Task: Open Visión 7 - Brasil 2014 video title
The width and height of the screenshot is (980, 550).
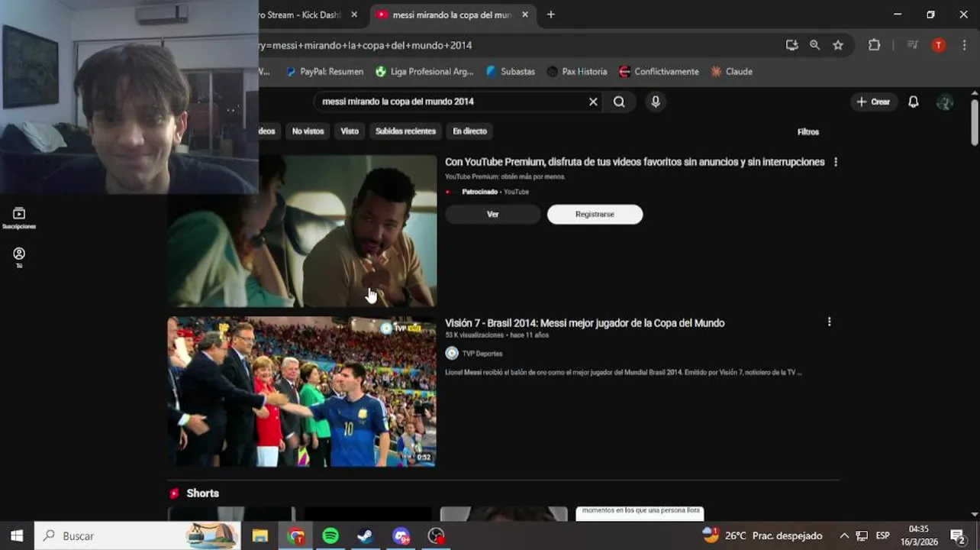Action: tap(585, 323)
